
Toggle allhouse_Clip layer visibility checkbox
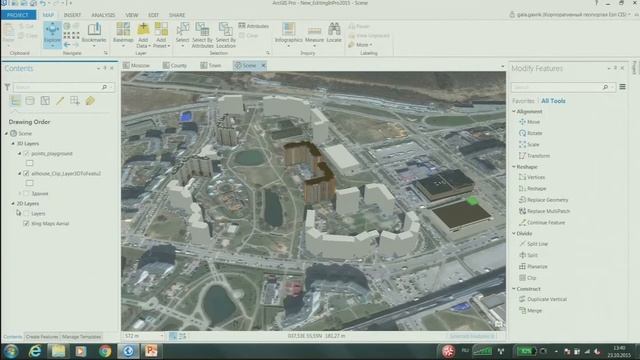[x=27, y=173]
